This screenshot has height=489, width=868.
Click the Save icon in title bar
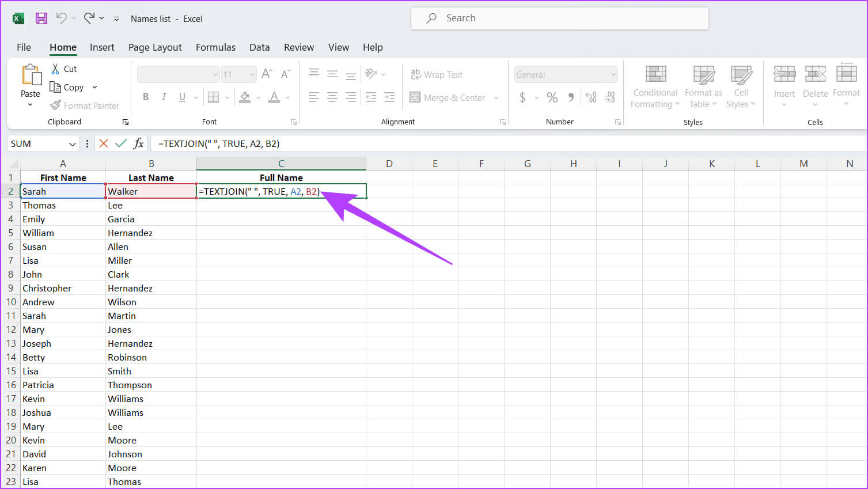coord(41,18)
